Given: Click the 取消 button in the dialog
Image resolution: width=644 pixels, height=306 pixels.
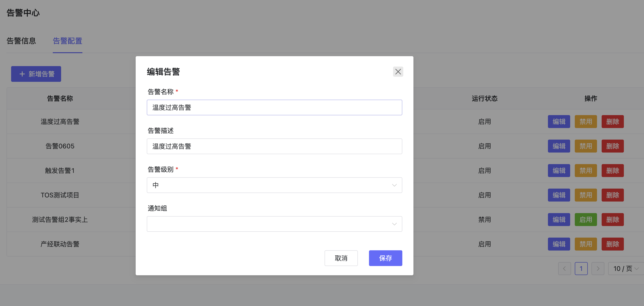Looking at the screenshot, I should (341, 258).
